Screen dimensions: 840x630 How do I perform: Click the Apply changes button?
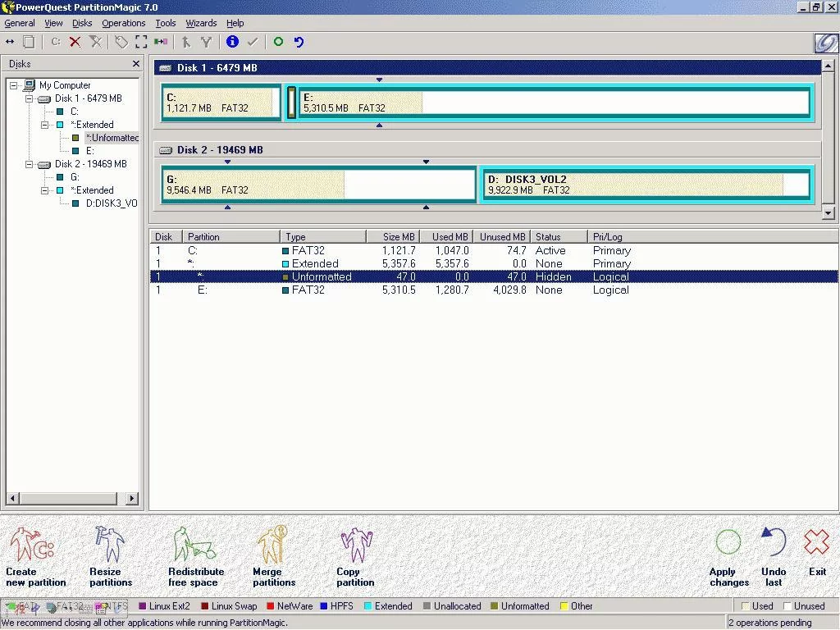728,557
